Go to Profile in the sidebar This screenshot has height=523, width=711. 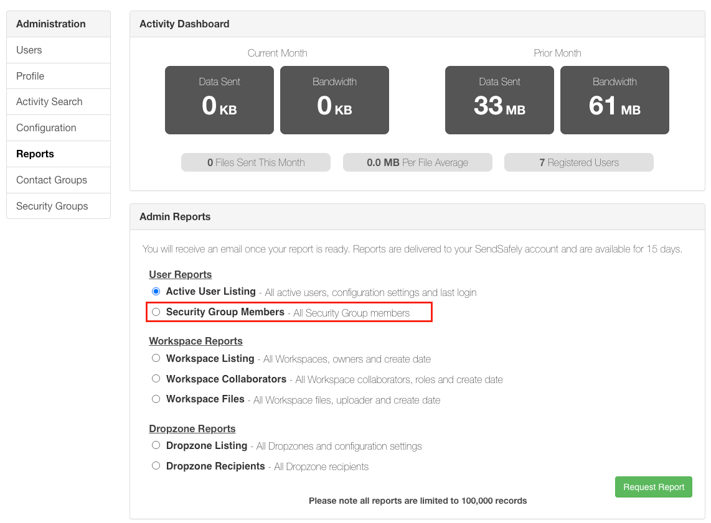pos(30,76)
